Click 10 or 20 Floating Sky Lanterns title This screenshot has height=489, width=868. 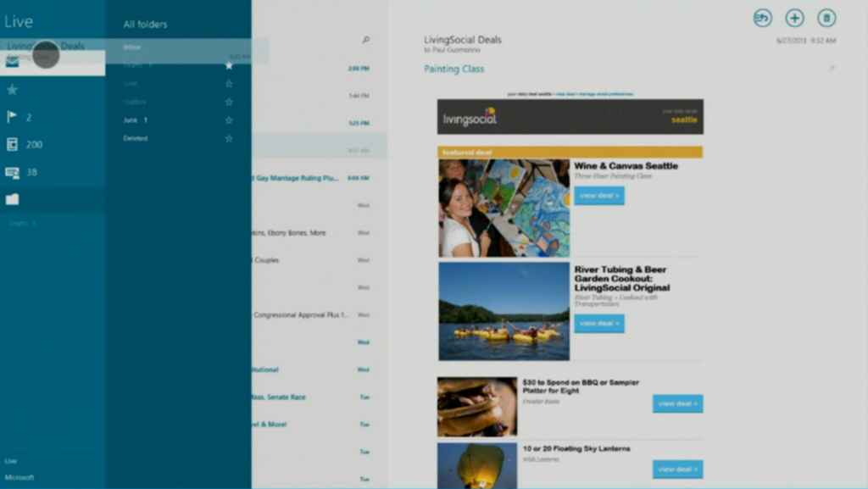576,448
